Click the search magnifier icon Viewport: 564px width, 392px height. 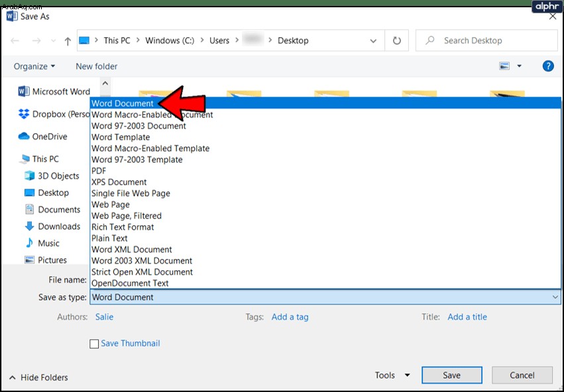click(x=430, y=40)
